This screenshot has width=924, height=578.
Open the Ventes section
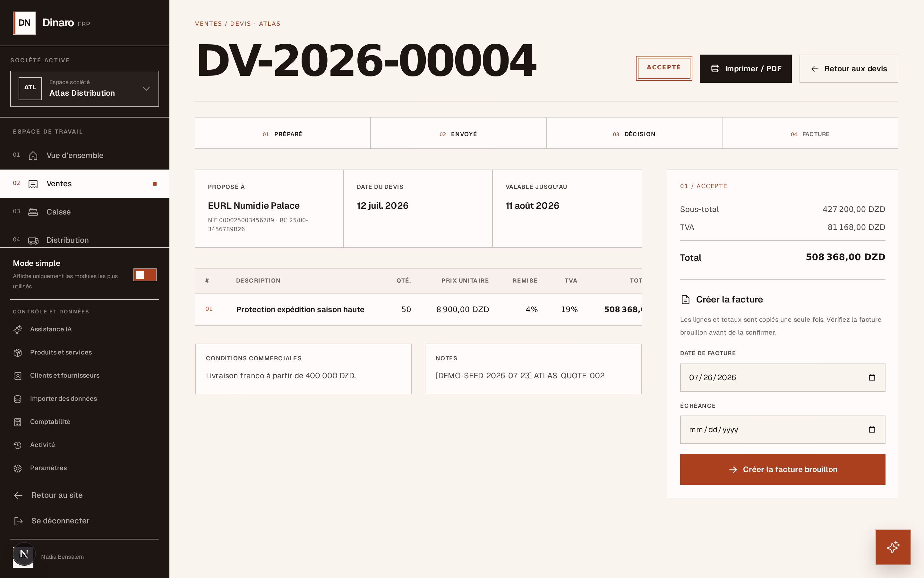84,184
